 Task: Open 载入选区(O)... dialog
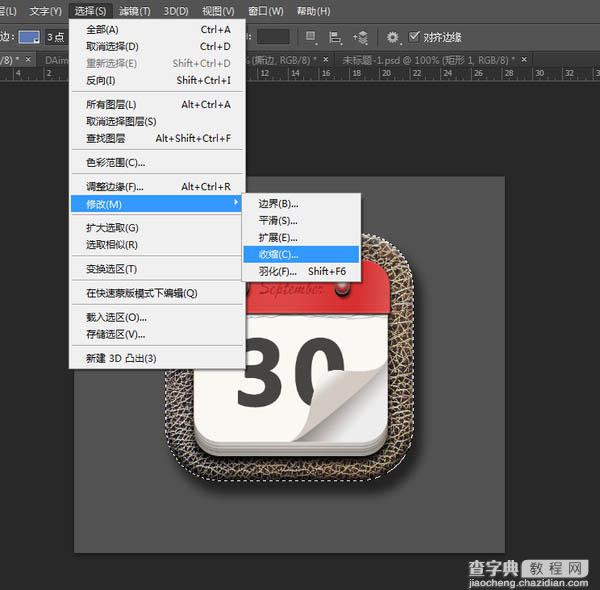tap(158, 318)
